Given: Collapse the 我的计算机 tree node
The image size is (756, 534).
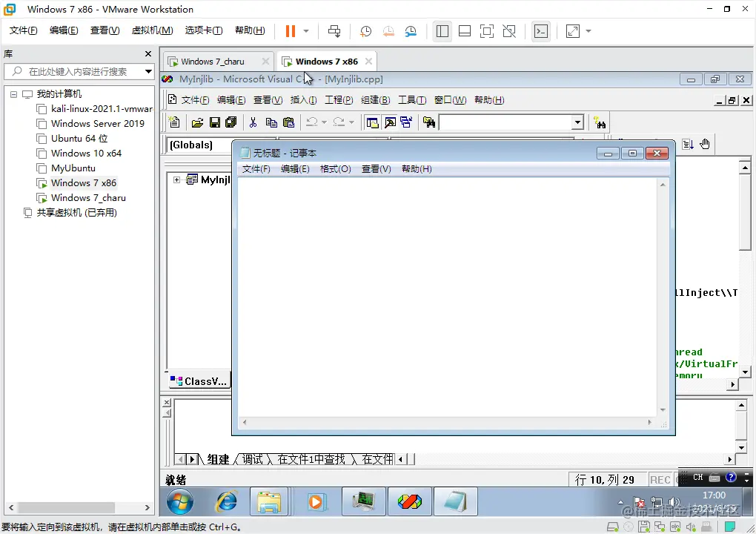Looking at the screenshot, I should tap(13, 94).
